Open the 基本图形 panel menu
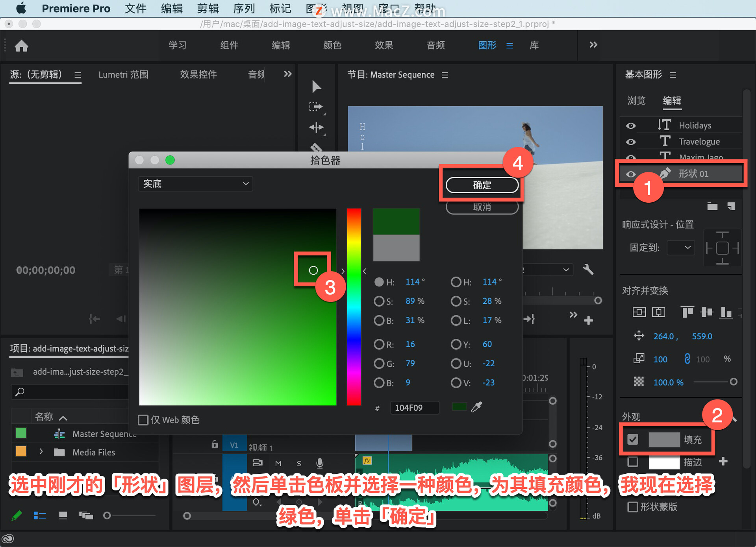Viewport: 756px width, 547px height. (673, 75)
